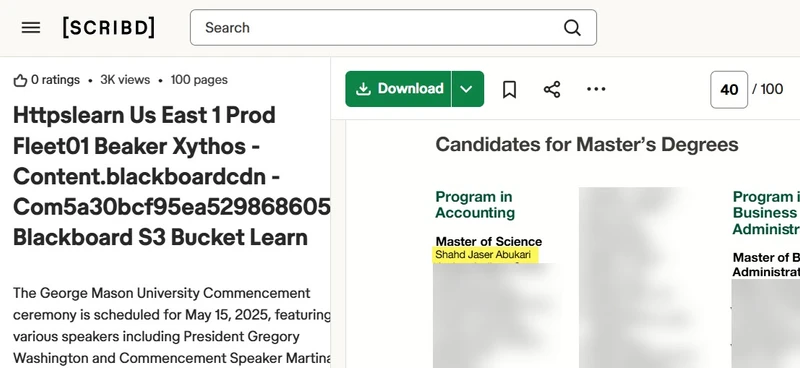
Task: Go to Scribd home via logo
Action: tap(108, 28)
